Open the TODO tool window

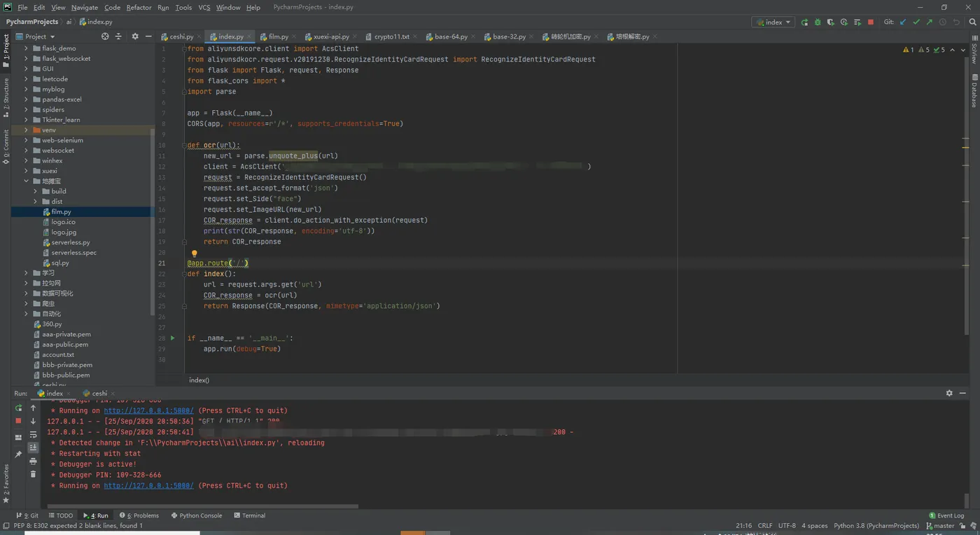click(61, 515)
